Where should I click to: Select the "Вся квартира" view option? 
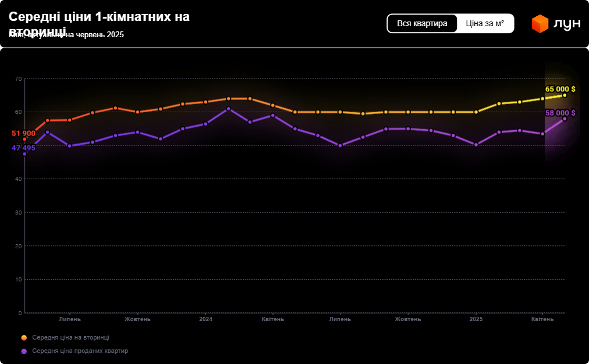coord(422,24)
